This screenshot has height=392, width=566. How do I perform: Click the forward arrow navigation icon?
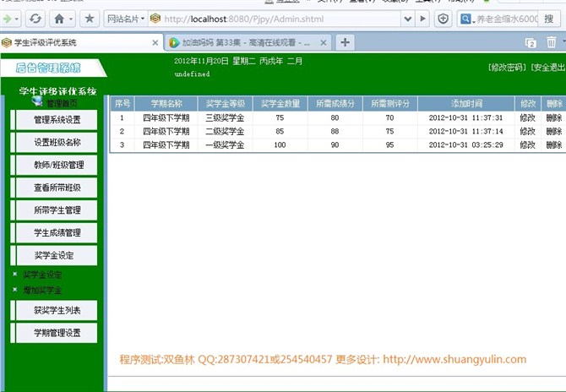pos(8,19)
